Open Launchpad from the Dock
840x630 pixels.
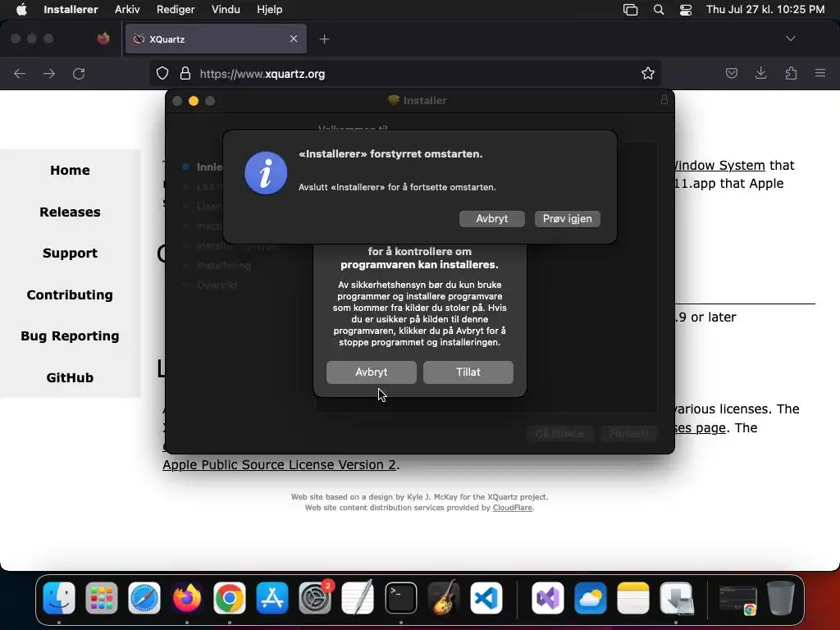click(101, 598)
